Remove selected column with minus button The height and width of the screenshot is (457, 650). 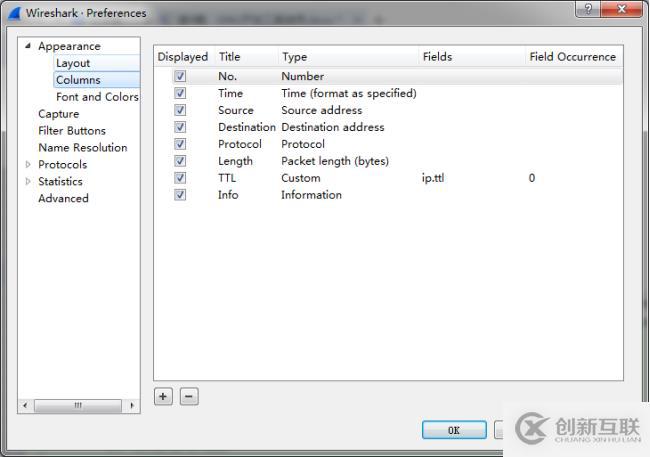189,396
